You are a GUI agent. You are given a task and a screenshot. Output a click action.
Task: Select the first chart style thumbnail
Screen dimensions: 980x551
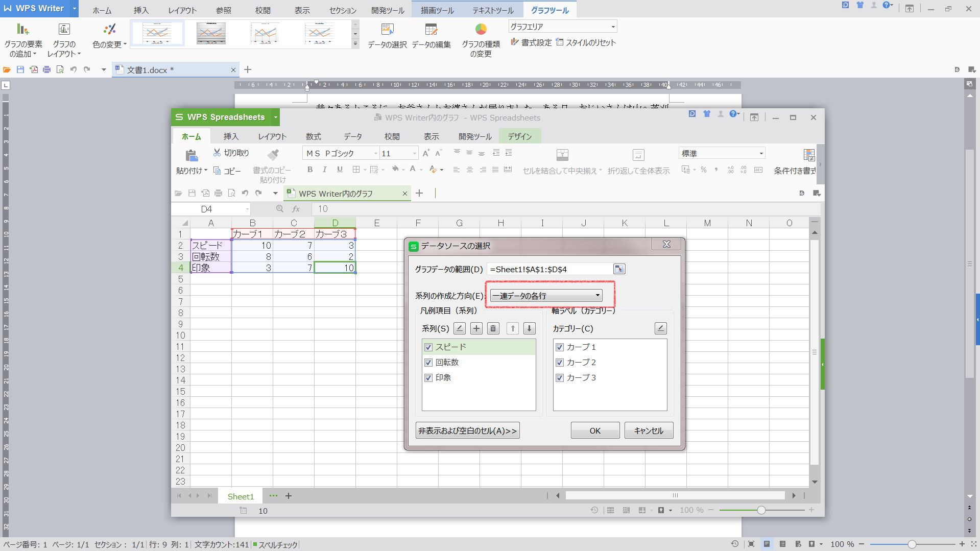[157, 33]
